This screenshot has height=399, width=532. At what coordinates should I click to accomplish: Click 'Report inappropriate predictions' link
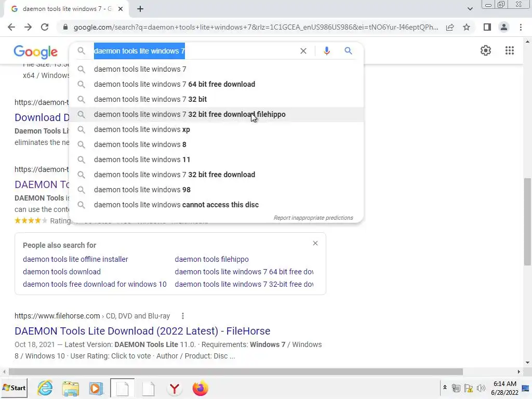[313, 218]
